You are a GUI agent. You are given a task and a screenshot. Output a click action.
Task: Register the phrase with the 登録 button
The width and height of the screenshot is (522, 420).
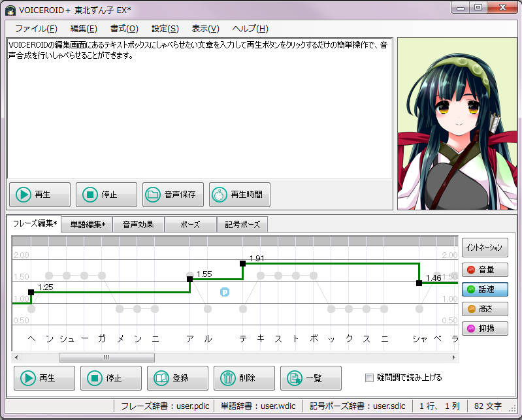pos(178,378)
